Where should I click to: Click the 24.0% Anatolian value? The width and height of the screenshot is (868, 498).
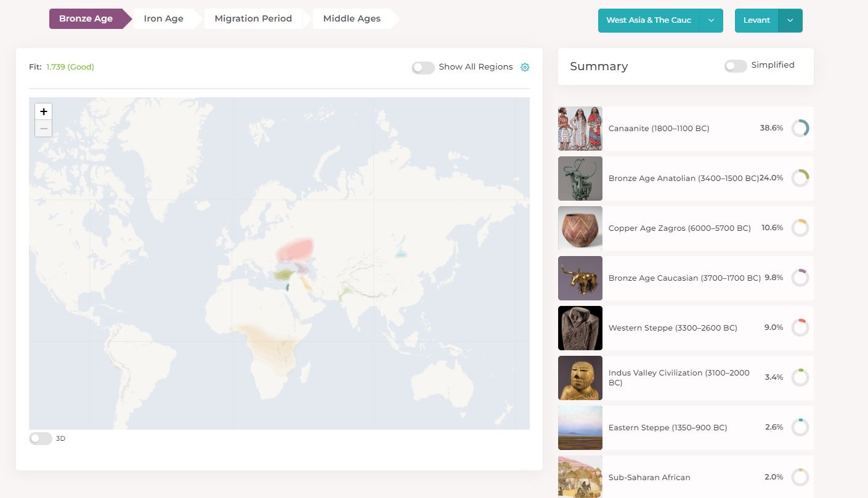tap(771, 178)
